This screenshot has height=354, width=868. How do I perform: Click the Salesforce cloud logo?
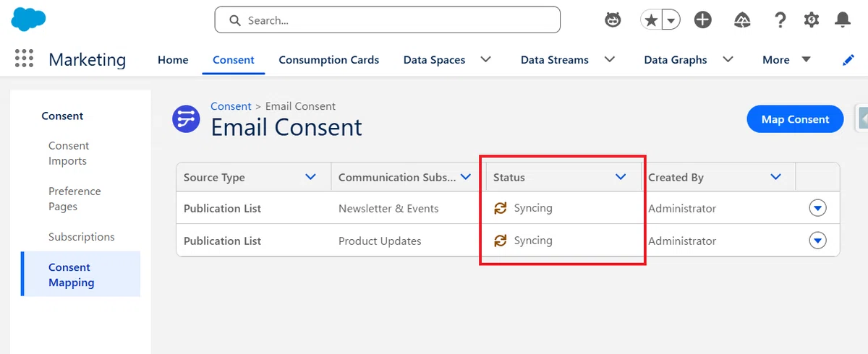[29, 19]
